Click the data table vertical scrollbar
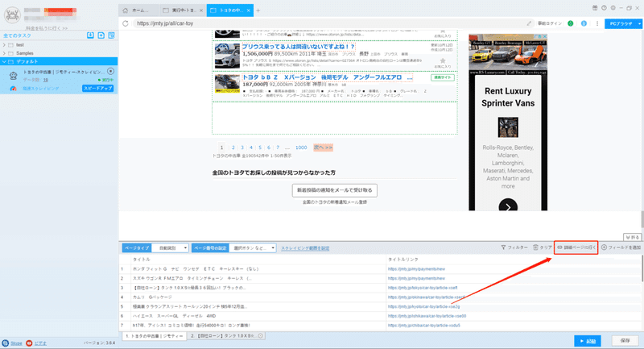Viewport: 644px width, 349px height. (642, 268)
